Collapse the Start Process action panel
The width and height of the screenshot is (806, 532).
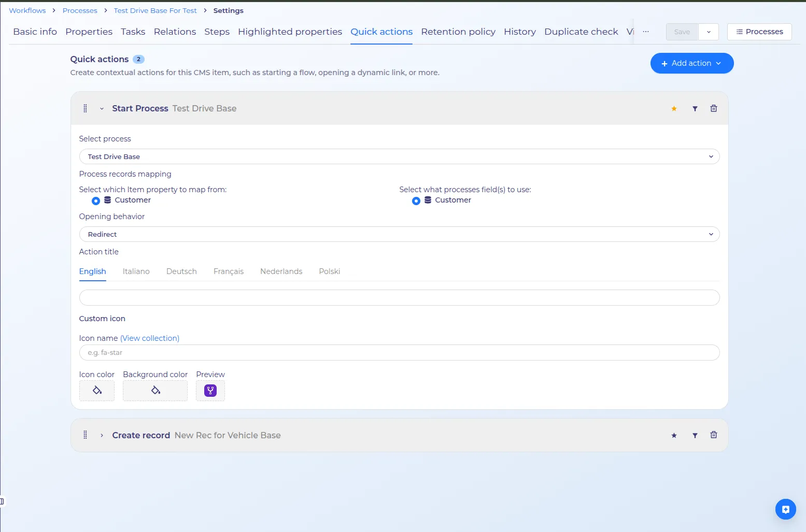(102, 108)
